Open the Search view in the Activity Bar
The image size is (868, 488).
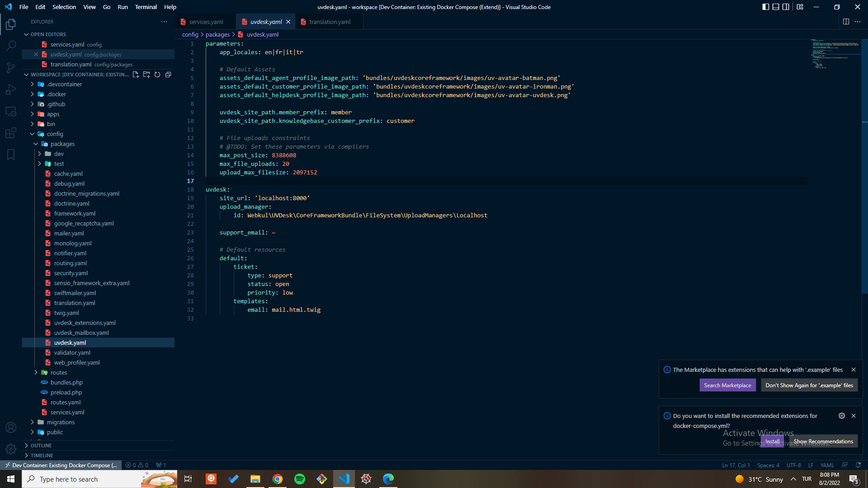11,46
